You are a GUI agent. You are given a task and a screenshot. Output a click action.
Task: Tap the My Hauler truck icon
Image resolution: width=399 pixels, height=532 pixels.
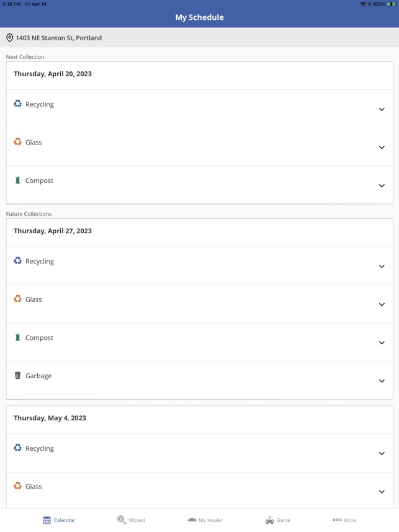(x=192, y=520)
